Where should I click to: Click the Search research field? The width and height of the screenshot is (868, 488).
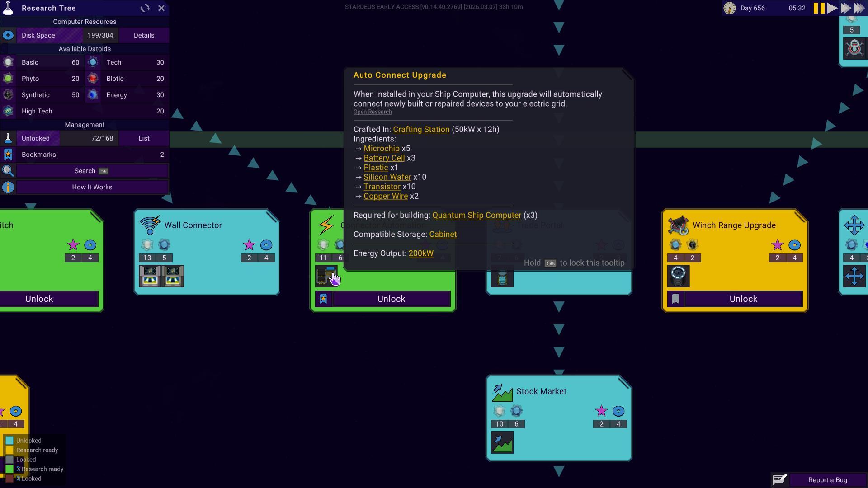tap(92, 171)
